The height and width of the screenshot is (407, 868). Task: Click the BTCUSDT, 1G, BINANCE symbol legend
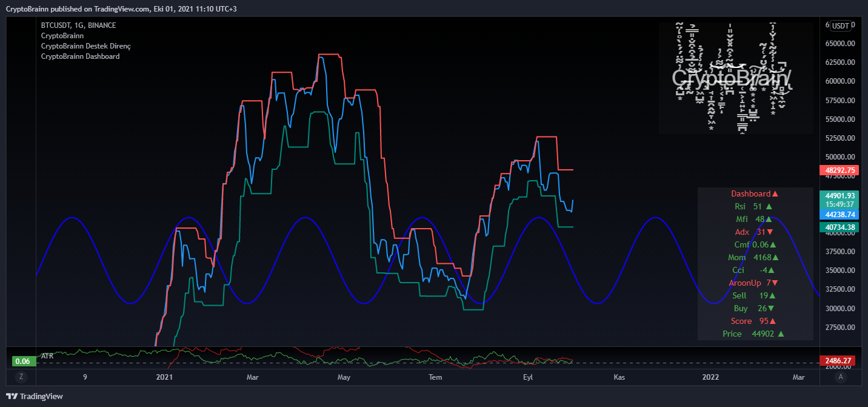tap(78, 25)
